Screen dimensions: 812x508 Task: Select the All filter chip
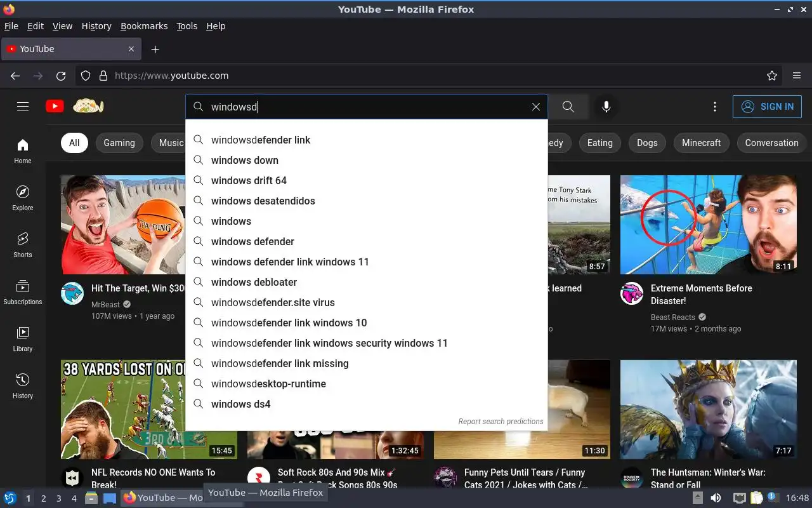(74, 143)
